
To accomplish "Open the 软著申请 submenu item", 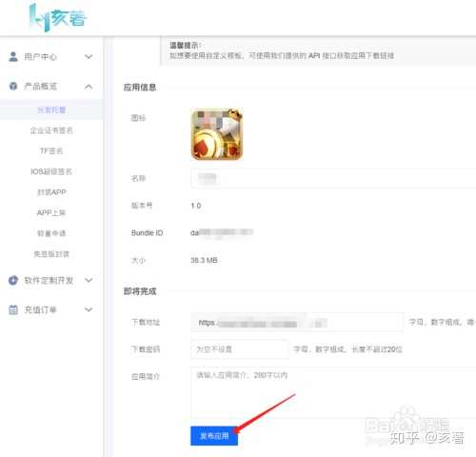I will tap(51, 233).
